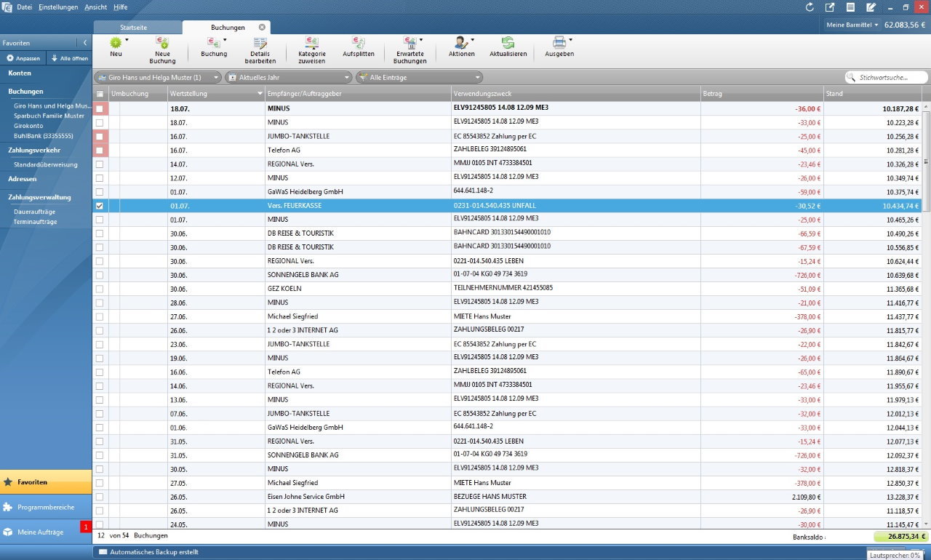Click the Kategorie zuweisen icon

tap(312, 44)
